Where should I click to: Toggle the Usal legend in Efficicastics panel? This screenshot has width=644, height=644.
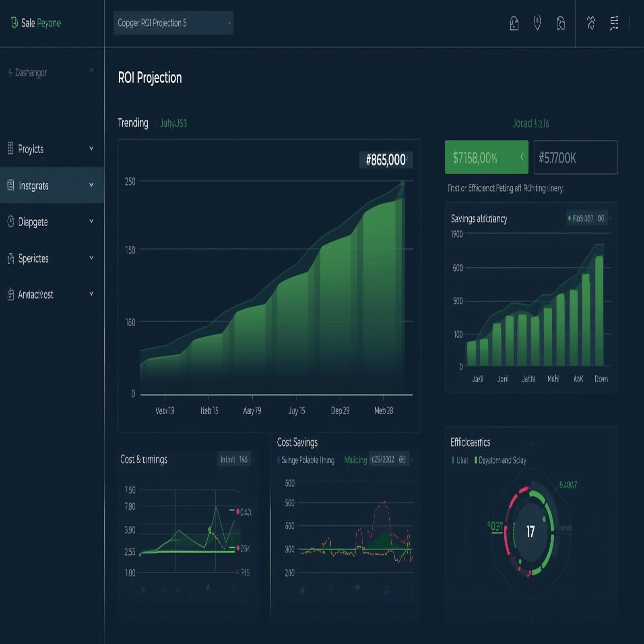pos(460,460)
